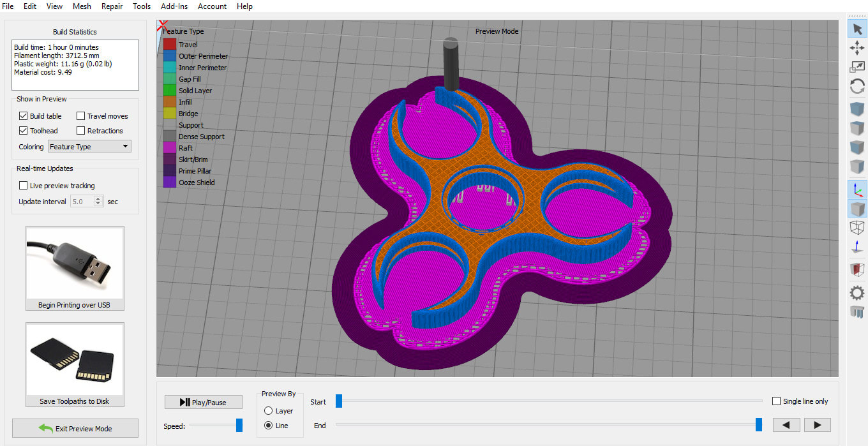Activate the rotate model tool
This screenshot has width=868, height=446.
[x=857, y=86]
